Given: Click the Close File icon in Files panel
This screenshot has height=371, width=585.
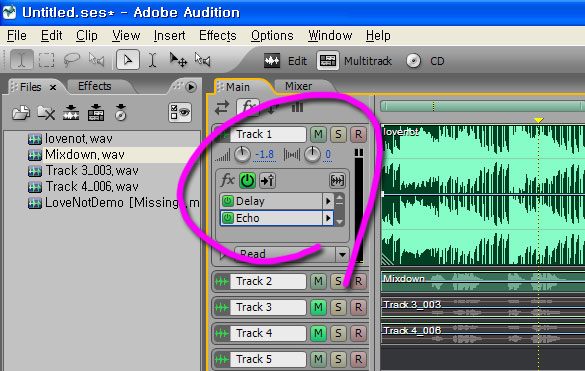Looking at the screenshot, I should click(x=46, y=113).
